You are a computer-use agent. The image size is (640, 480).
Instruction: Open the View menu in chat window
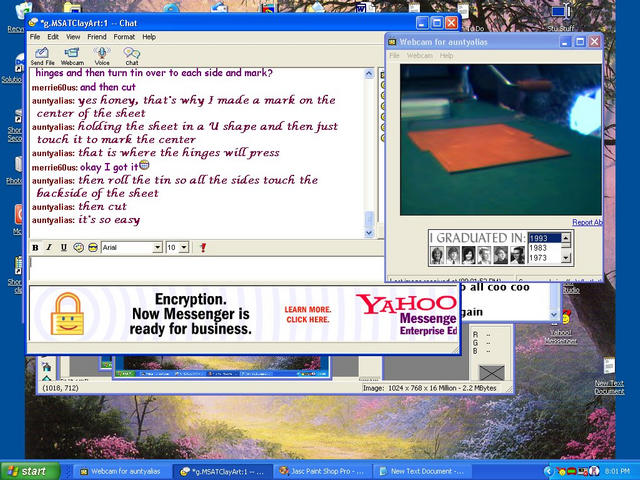[x=73, y=37]
